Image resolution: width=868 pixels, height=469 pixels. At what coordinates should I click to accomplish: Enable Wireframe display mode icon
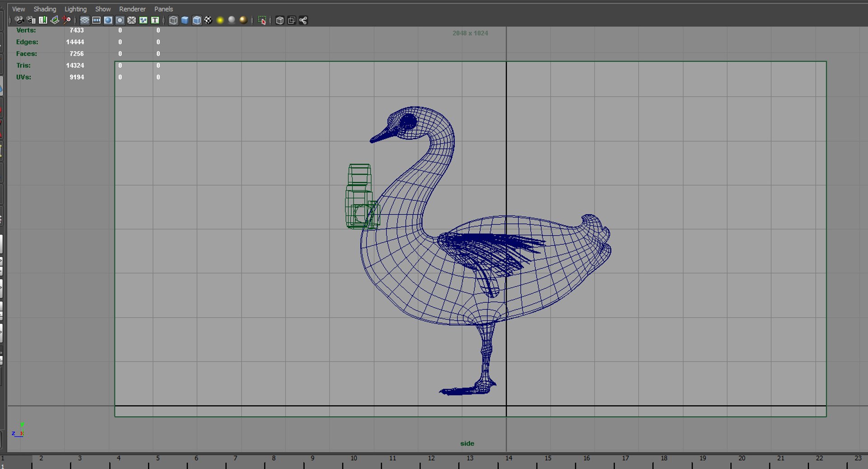[173, 20]
